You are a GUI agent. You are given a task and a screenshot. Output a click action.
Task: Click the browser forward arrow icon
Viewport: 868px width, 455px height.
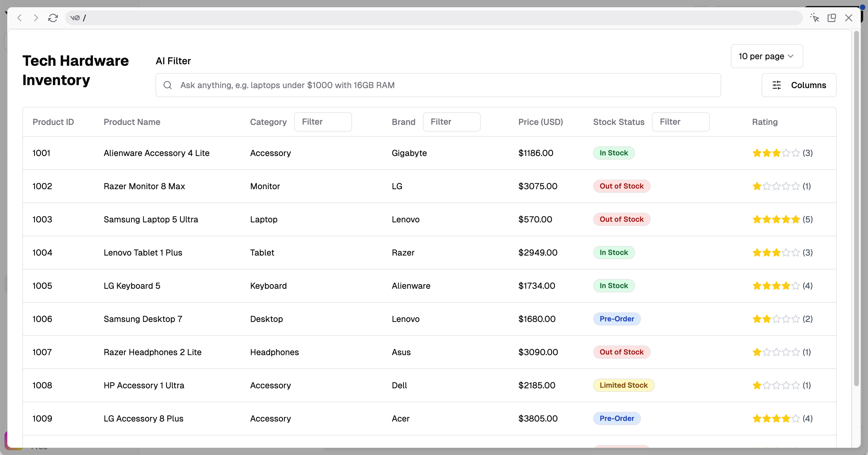click(36, 18)
